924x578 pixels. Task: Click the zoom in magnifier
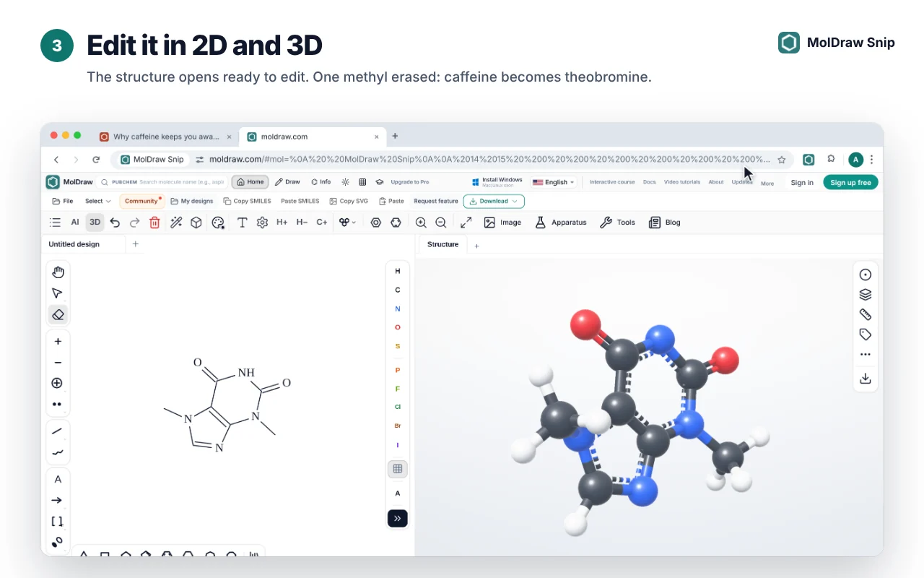421,223
